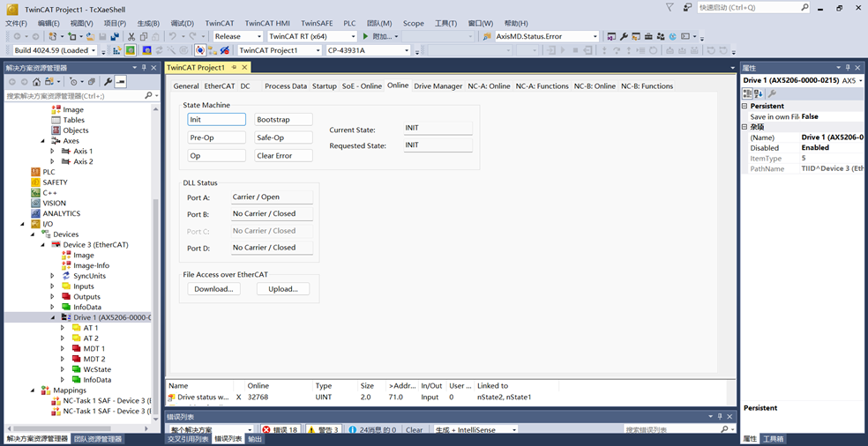Viewport: 868px width, 446px height.
Task: Click the Op state button
Action: pyautogui.click(x=216, y=155)
